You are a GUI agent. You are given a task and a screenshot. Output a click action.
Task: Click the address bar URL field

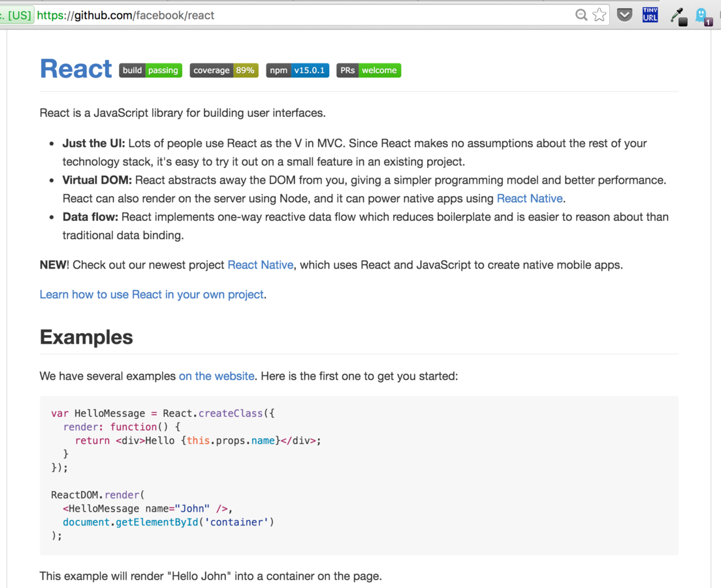click(304, 15)
